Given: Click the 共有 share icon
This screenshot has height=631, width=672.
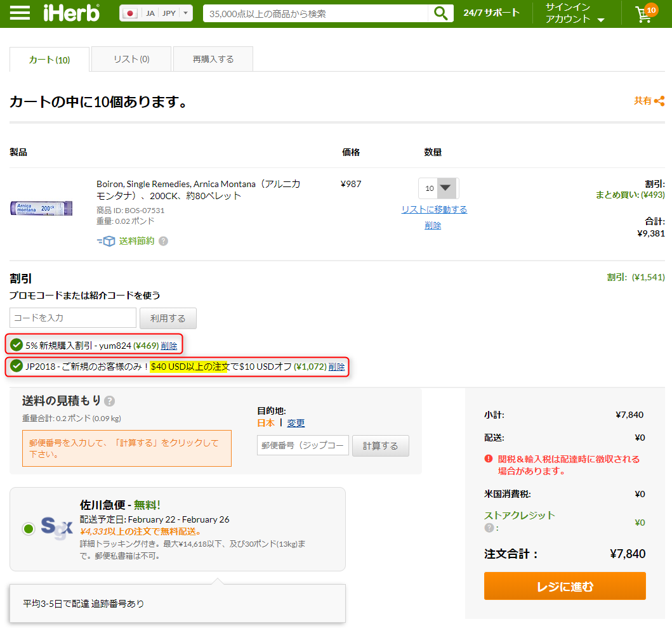Looking at the screenshot, I should click(x=659, y=101).
